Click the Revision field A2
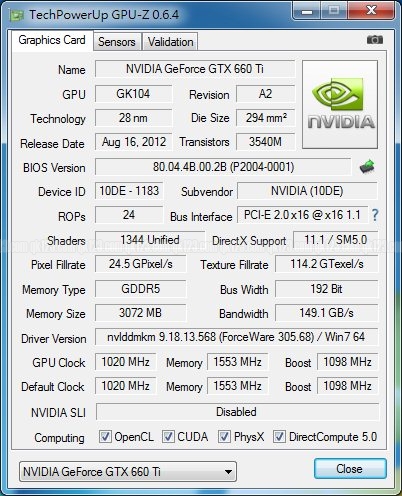 (x=266, y=94)
